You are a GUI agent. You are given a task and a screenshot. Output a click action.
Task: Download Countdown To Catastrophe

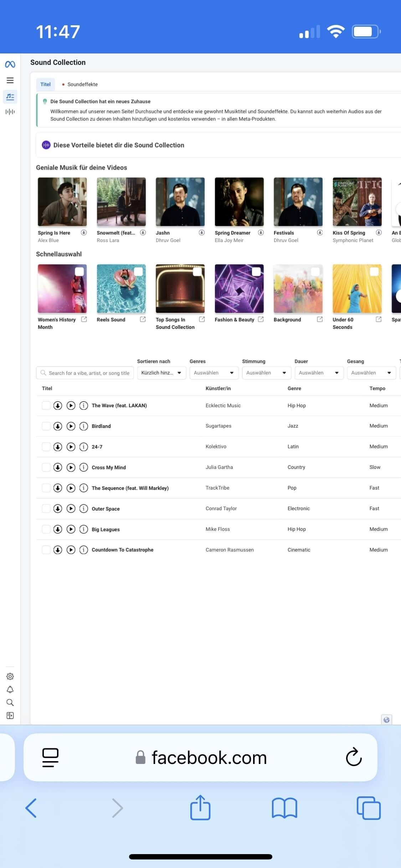coord(58,550)
